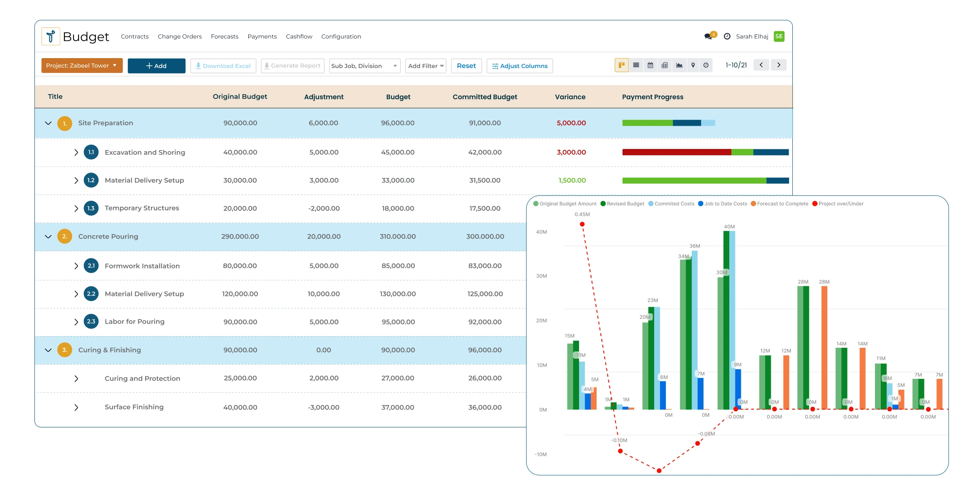Open the Change Orders tab
980x488 pixels.
(x=179, y=37)
